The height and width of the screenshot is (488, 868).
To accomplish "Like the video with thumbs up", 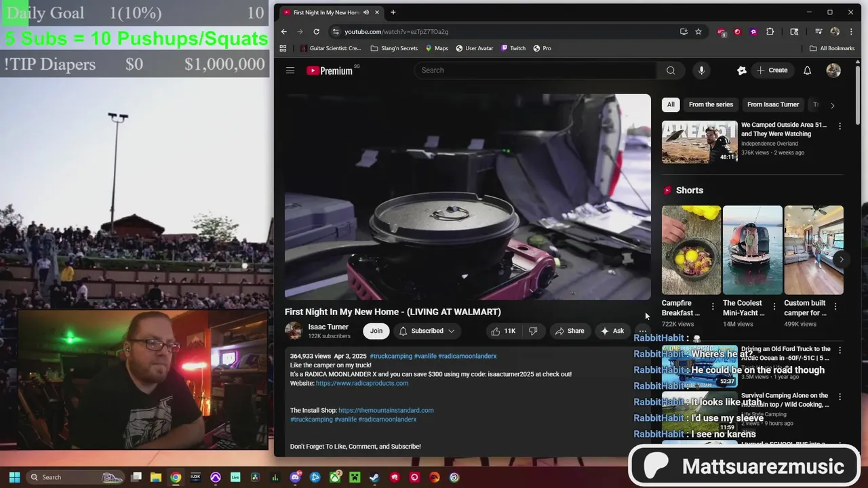I will click(x=504, y=331).
